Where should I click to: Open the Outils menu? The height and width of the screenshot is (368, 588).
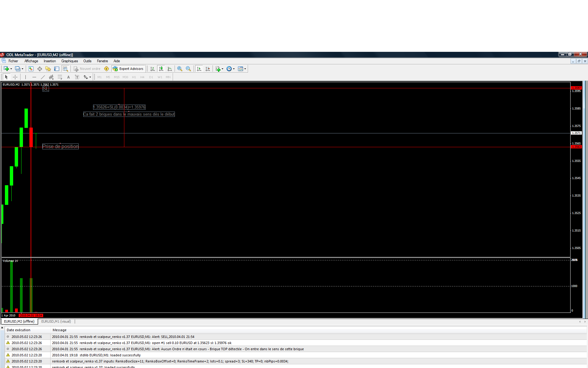87,61
